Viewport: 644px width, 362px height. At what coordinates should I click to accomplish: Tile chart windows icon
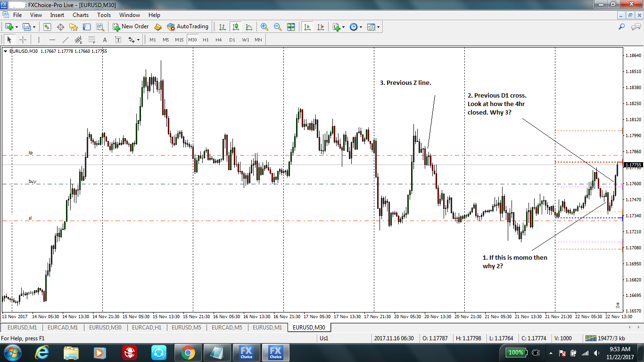291,27
